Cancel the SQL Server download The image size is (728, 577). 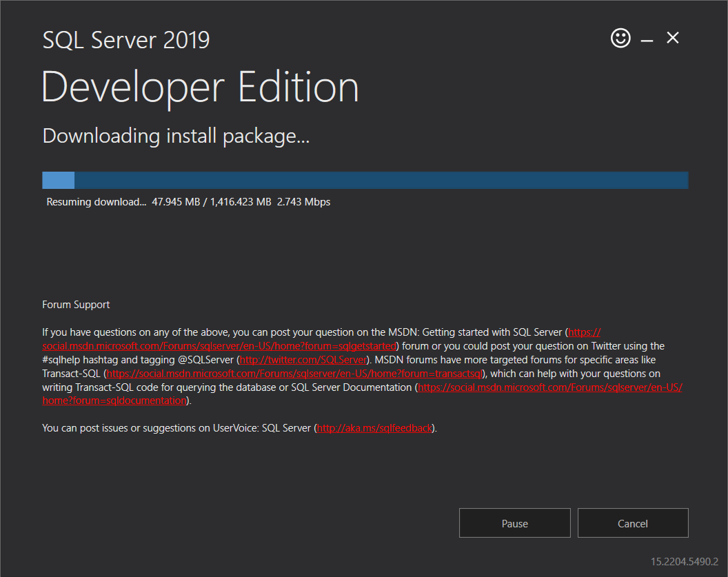click(633, 523)
